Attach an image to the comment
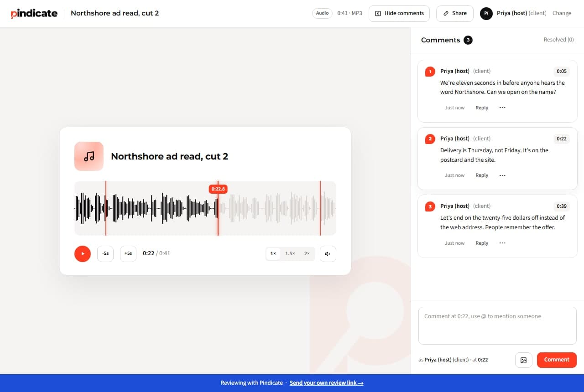This screenshot has width=584, height=392. (x=524, y=360)
